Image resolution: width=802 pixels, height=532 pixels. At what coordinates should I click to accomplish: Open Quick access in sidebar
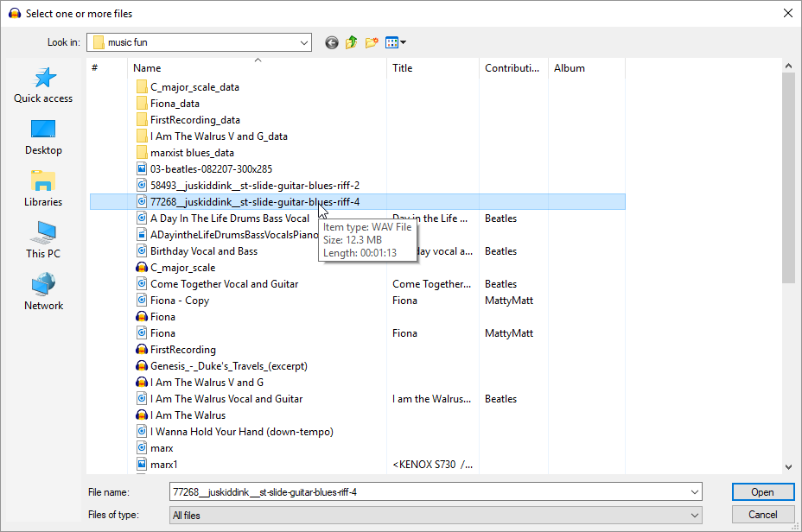pyautogui.click(x=43, y=85)
